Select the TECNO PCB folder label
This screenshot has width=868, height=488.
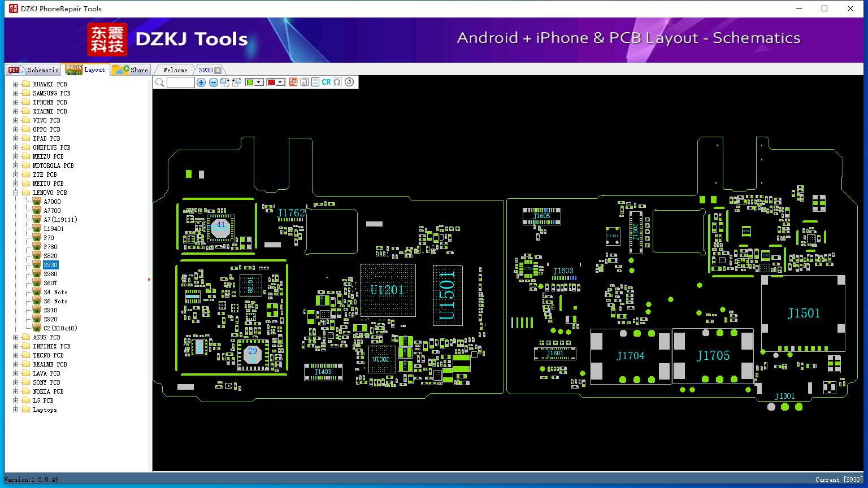[48, 355]
